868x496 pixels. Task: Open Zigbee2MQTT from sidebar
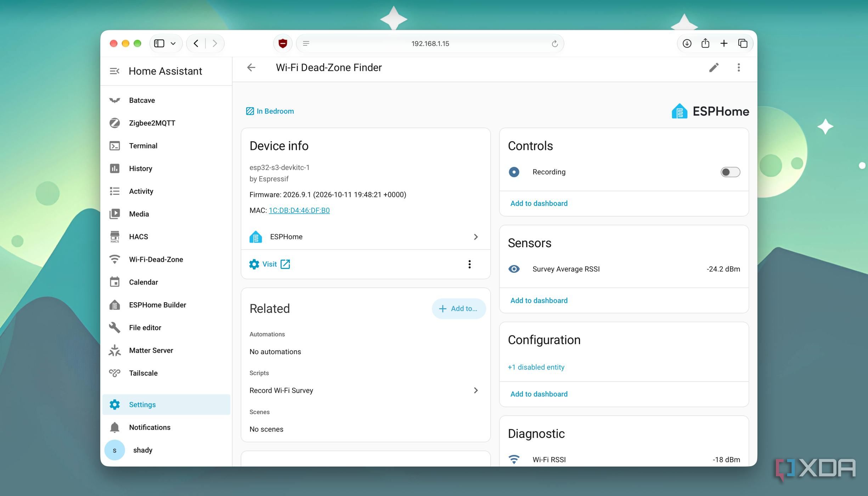166,123
